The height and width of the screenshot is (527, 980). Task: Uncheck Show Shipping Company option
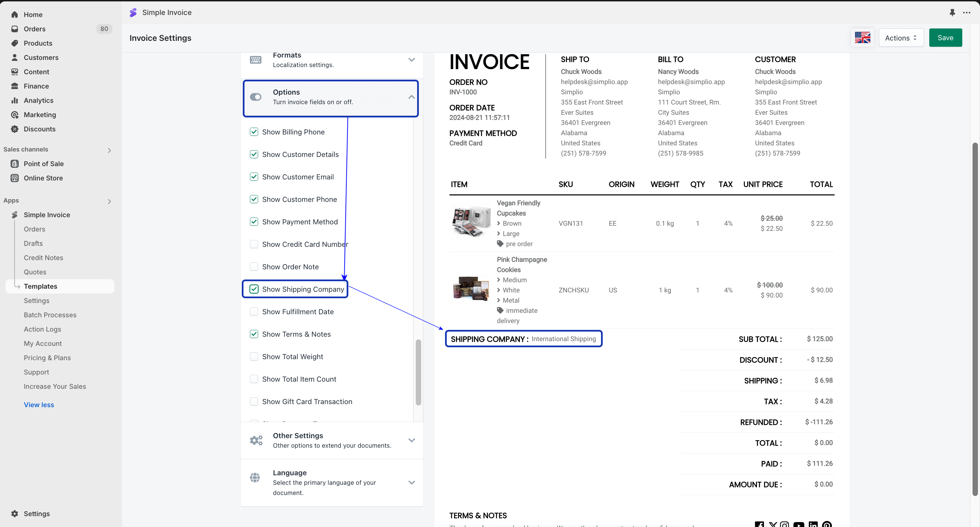tap(254, 289)
